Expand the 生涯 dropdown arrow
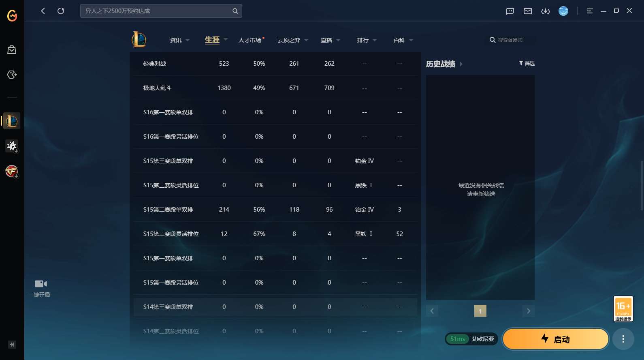Image resolution: width=644 pixels, height=360 pixels. [226, 39]
